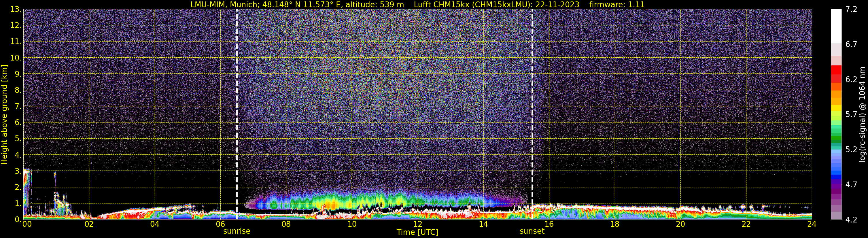Click the colorbar value '4.7'
The height and width of the screenshot is (238, 868).
pos(851,184)
